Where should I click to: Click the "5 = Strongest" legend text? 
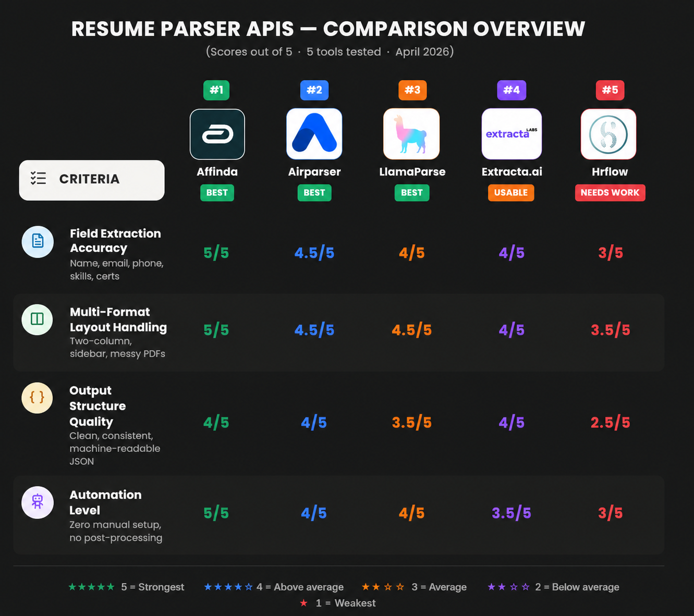tap(153, 587)
